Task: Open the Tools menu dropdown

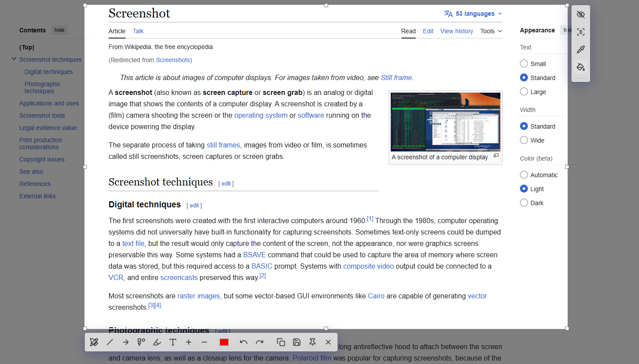Action: coord(491,31)
